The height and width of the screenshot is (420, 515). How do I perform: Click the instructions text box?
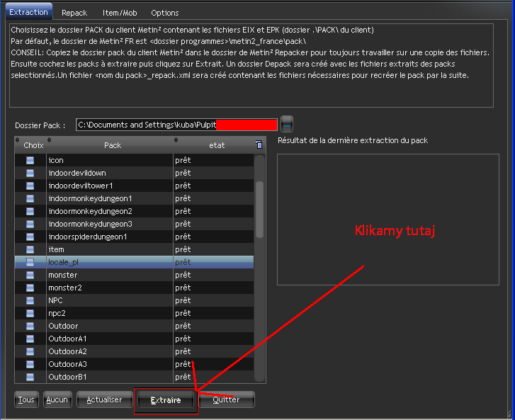[251, 65]
